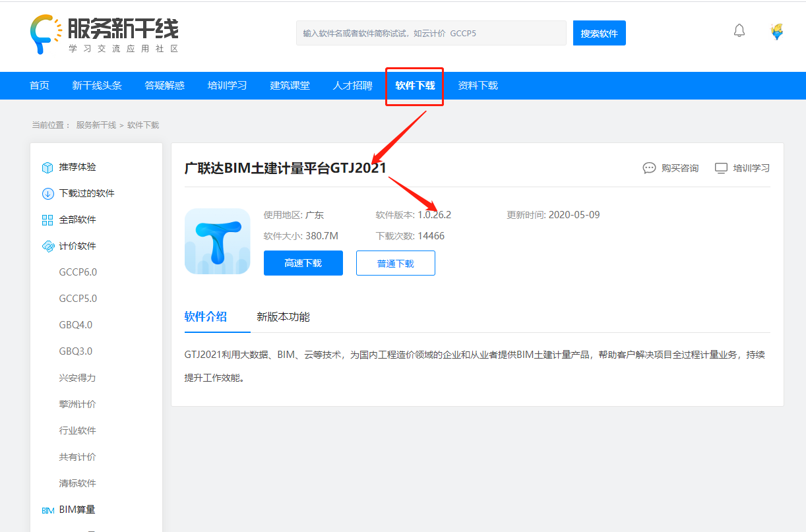Click the BIM算量 BIM icon

[x=47, y=510]
